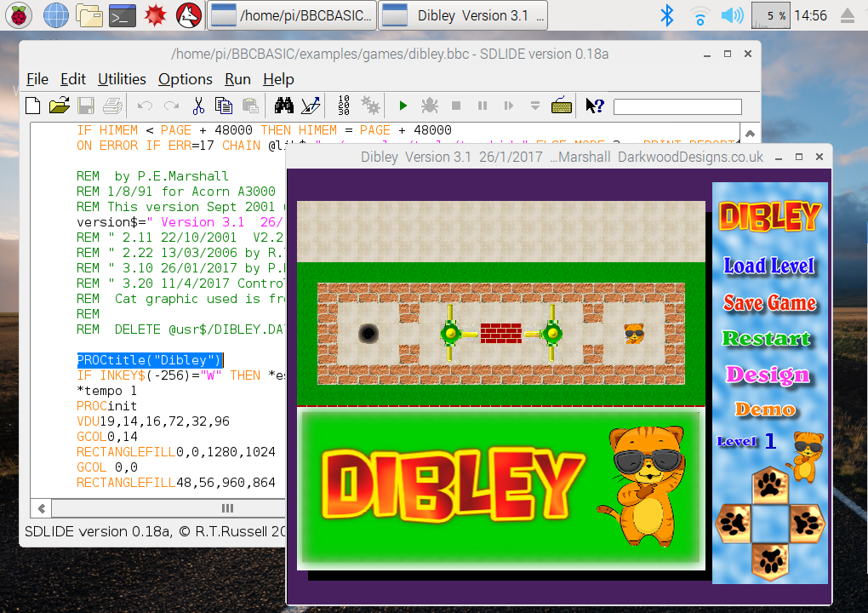This screenshot has width=868, height=613.
Task: Open the Utilities menu
Action: tap(122, 79)
